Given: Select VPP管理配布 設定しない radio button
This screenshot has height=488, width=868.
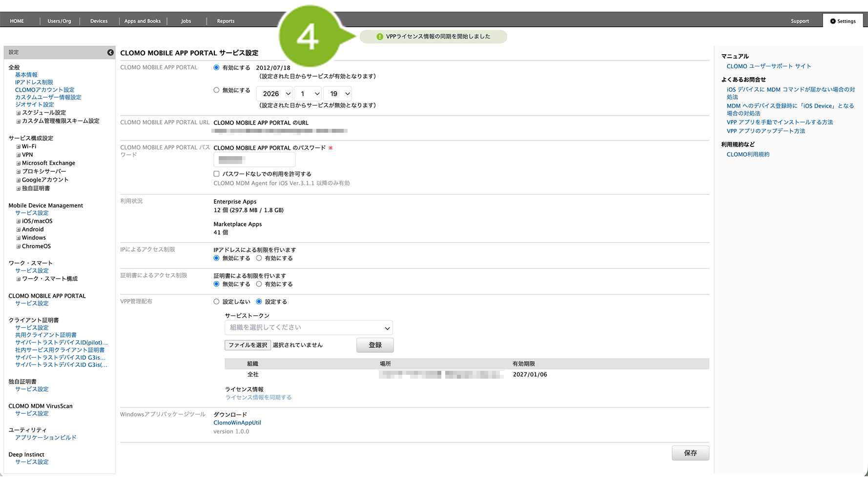Looking at the screenshot, I should [216, 302].
